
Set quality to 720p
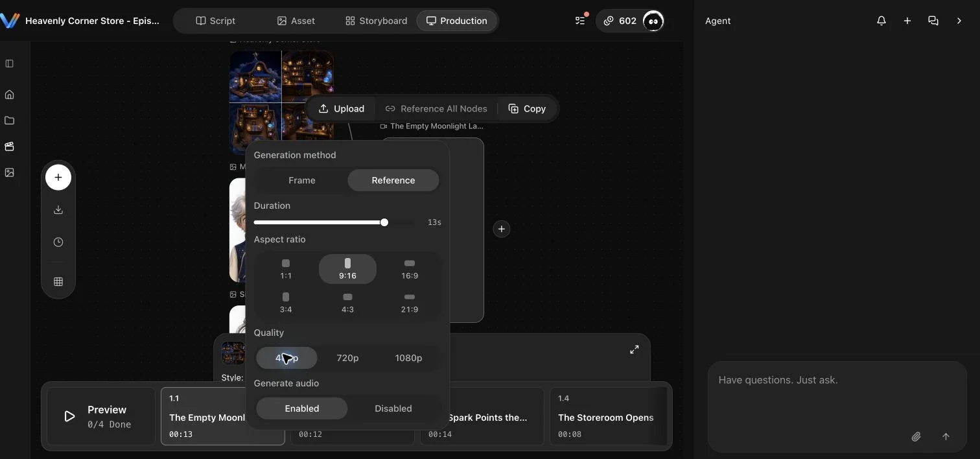tap(347, 358)
